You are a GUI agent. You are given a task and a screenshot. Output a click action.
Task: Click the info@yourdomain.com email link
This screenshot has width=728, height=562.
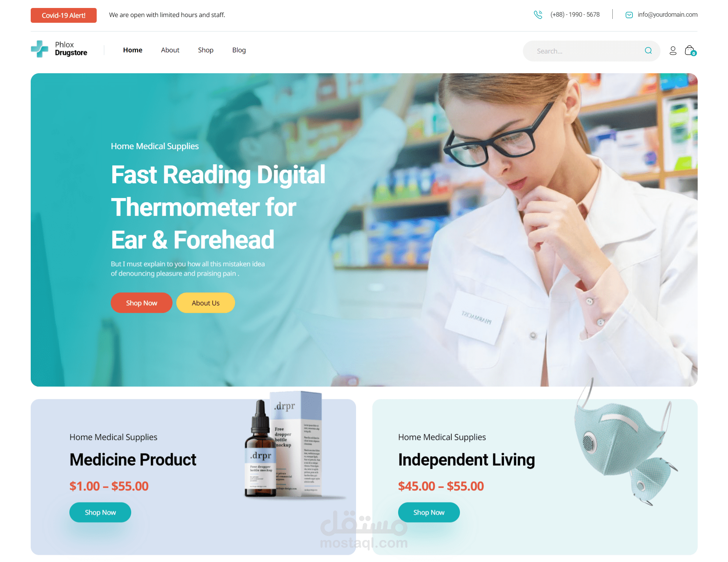tap(667, 14)
